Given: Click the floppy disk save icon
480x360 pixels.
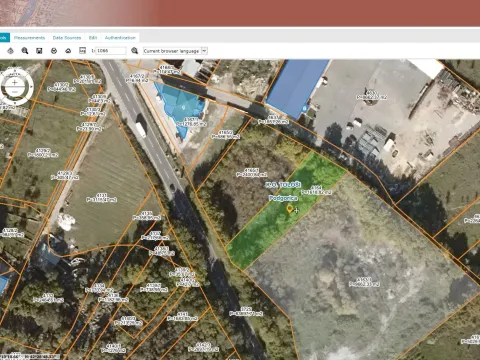Looking at the screenshot, I should 39,51.
